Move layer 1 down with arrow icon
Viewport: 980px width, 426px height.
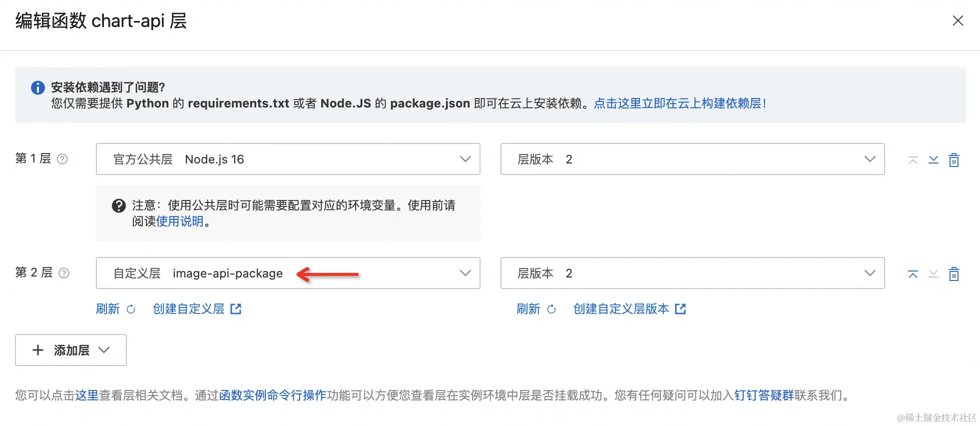[933, 160]
